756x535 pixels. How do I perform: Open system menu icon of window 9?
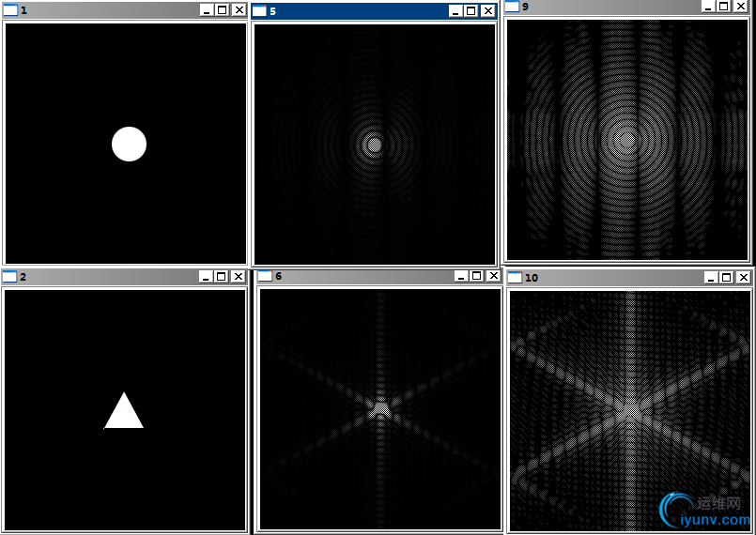coord(512,7)
